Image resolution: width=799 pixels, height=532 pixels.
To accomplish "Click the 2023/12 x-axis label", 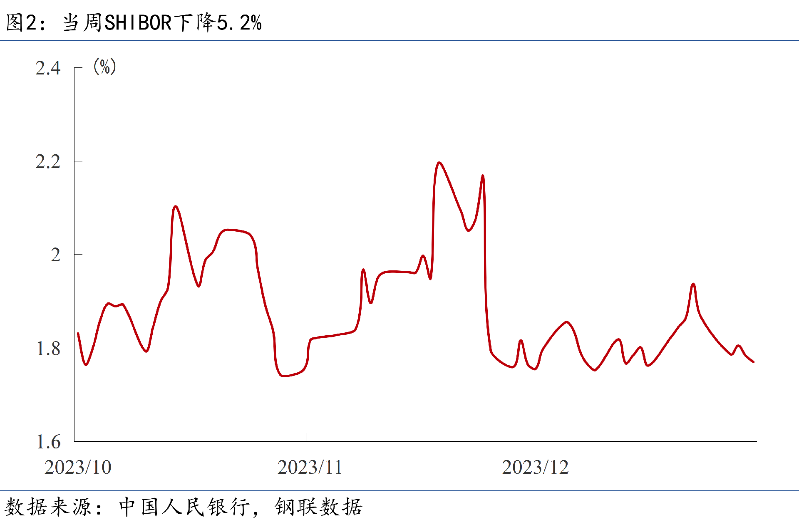I will (x=535, y=468).
